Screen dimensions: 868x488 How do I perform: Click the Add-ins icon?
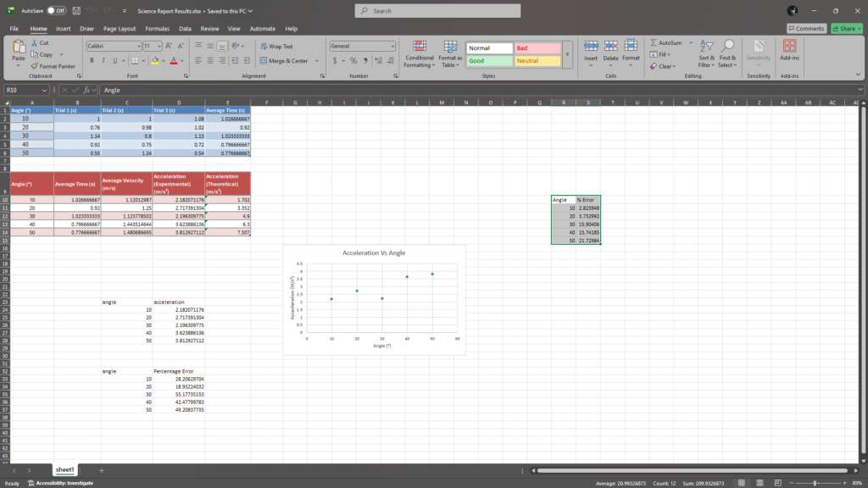point(789,49)
